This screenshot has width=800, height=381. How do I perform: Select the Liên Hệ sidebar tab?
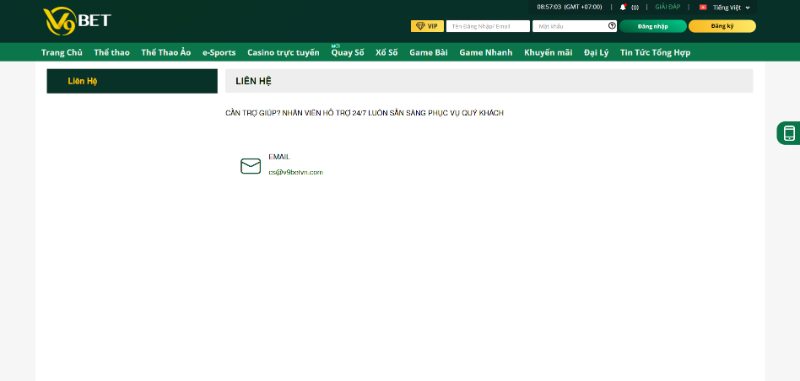pyautogui.click(x=132, y=81)
